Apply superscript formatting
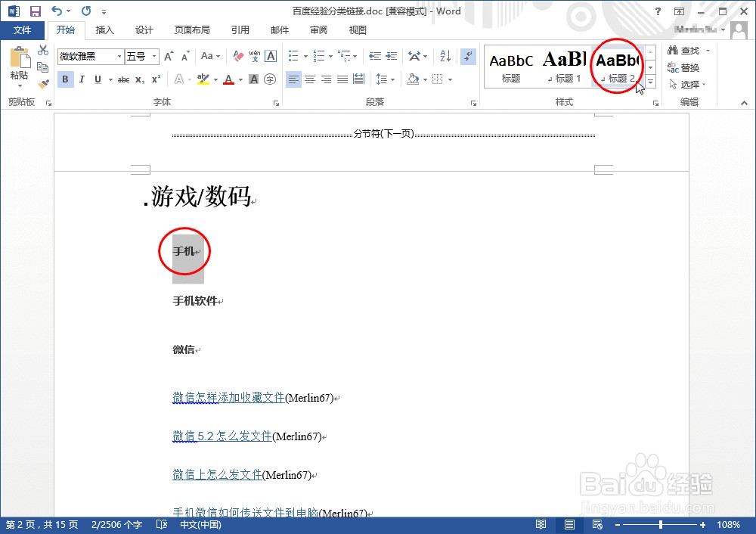This screenshot has height=534, width=756. pyautogui.click(x=156, y=79)
